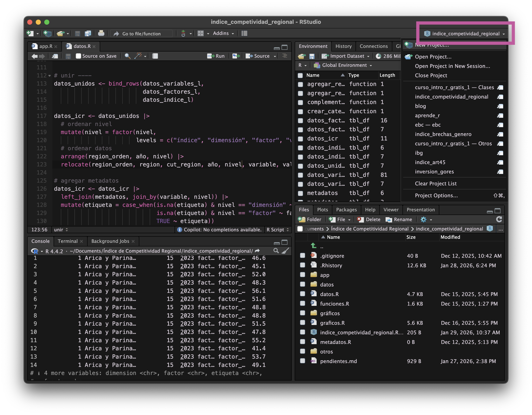Click the code tools magic wand icon

point(138,56)
